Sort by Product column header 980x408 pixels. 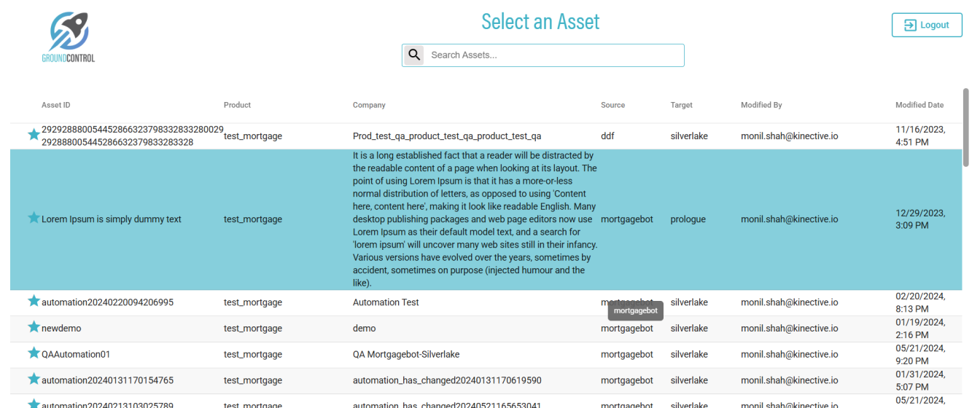coord(237,105)
